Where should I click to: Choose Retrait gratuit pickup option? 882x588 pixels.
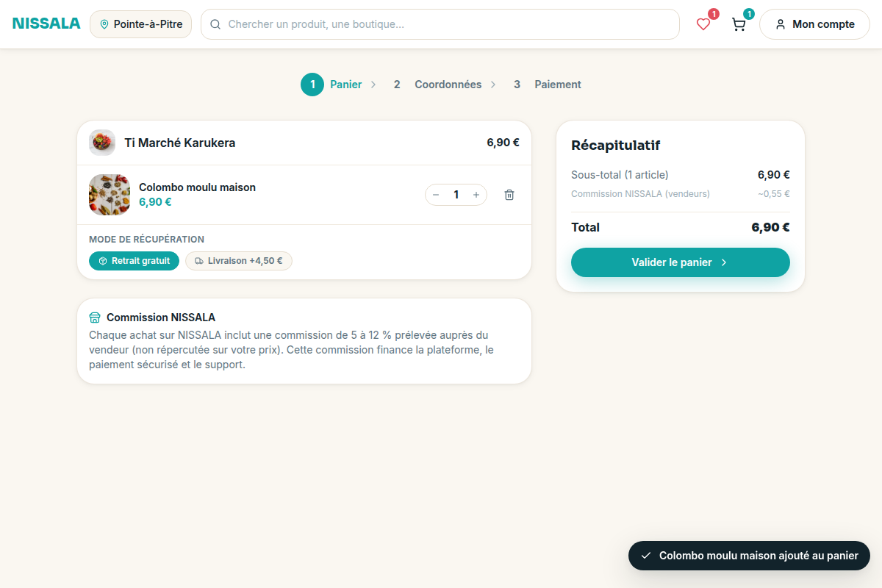[134, 261]
